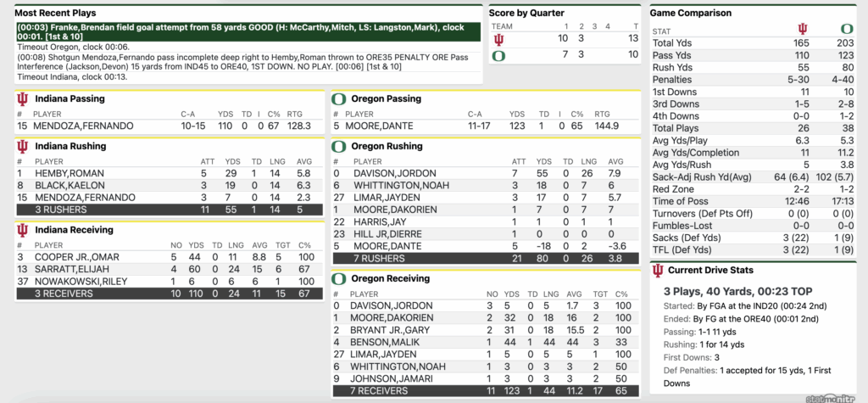Click Oregon logo beside Oregon Rushing title
The height and width of the screenshot is (403, 868).
337,147
